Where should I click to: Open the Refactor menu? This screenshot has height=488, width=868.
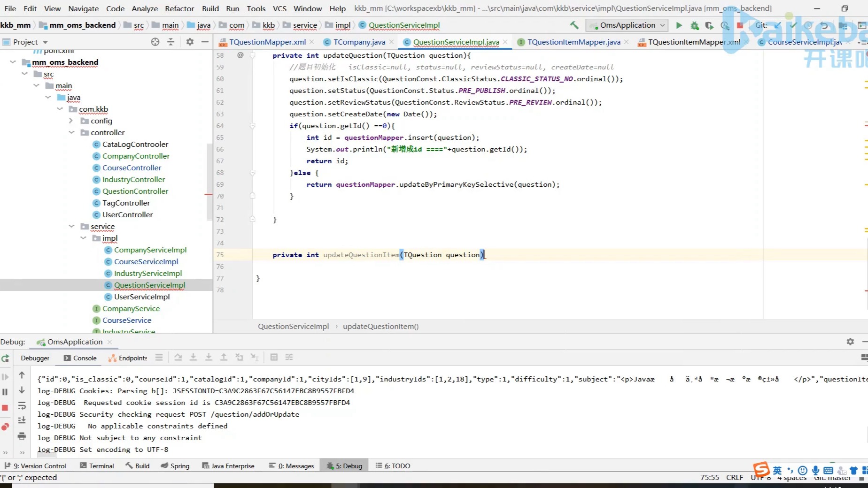[x=179, y=8]
